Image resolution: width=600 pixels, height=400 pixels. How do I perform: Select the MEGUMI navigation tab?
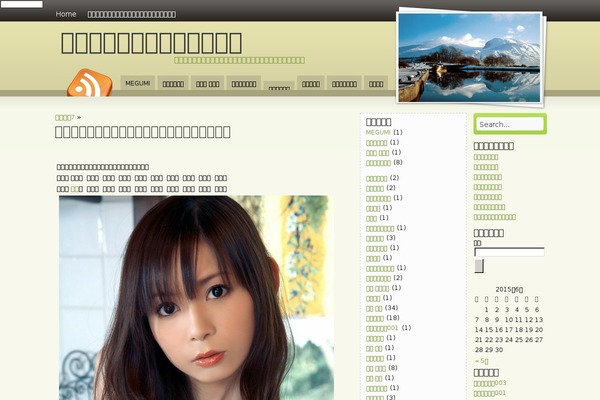tap(138, 83)
